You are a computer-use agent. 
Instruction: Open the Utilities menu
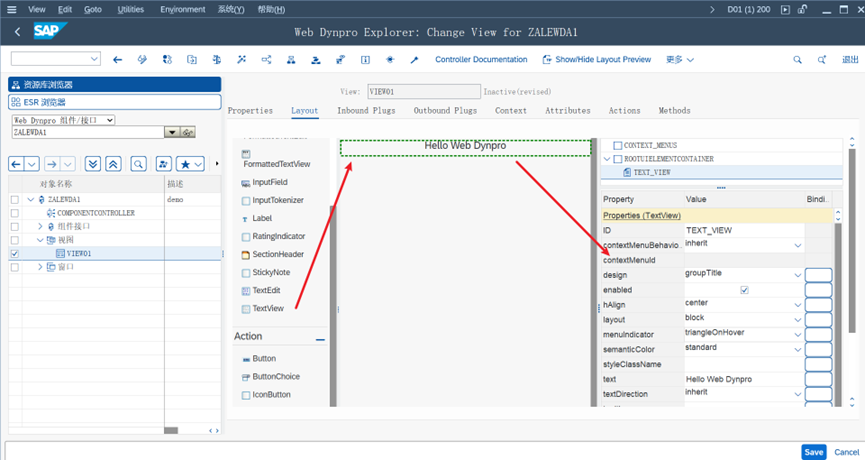[130, 9]
